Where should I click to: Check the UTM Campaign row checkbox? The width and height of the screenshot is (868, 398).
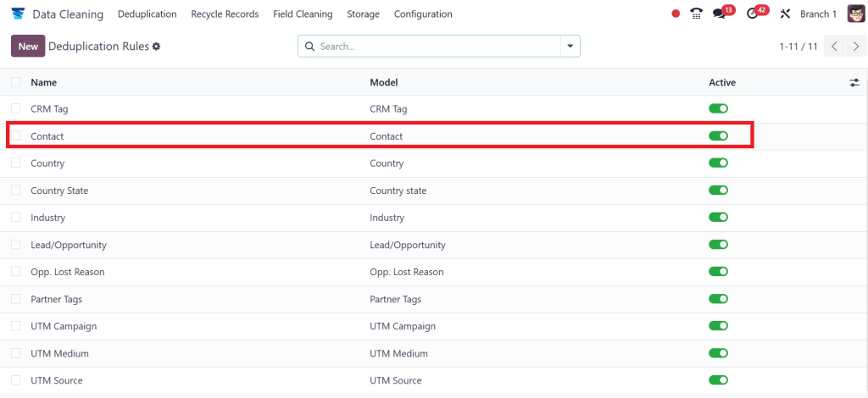point(16,326)
